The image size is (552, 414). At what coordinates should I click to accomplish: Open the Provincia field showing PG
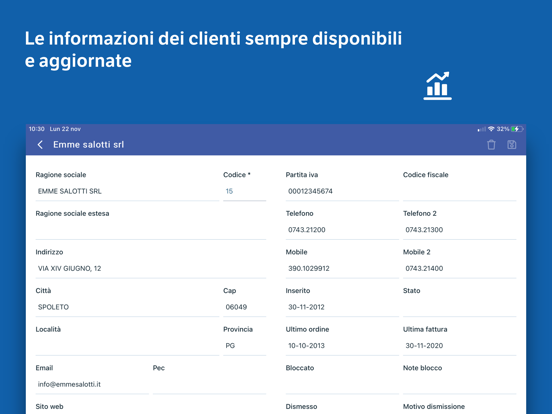pos(244,346)
